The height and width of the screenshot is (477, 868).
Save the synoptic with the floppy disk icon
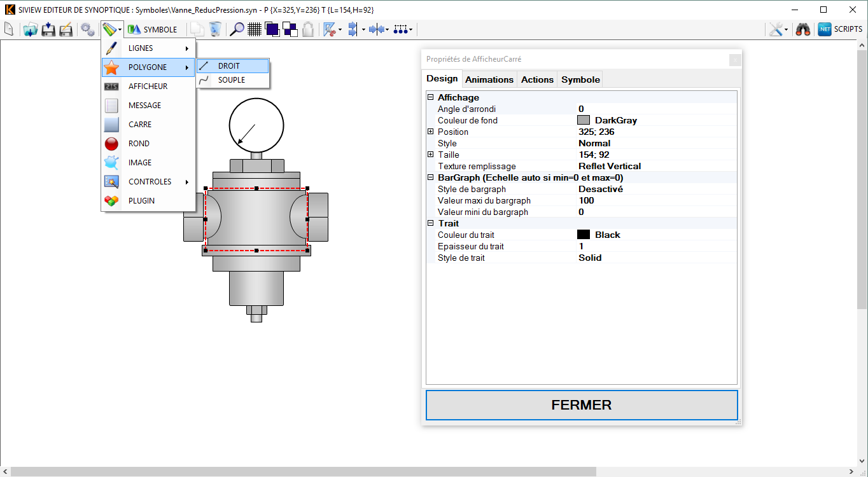tap(48, 29)
